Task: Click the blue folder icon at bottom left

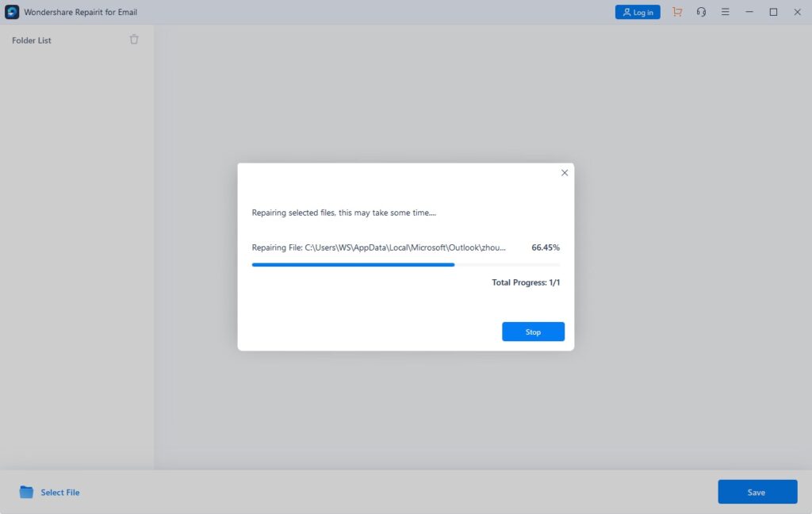Action: (26, 492)
